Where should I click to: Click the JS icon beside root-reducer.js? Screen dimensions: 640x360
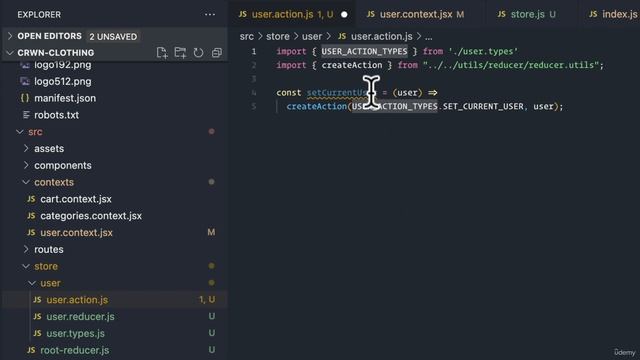click(31, 350)
